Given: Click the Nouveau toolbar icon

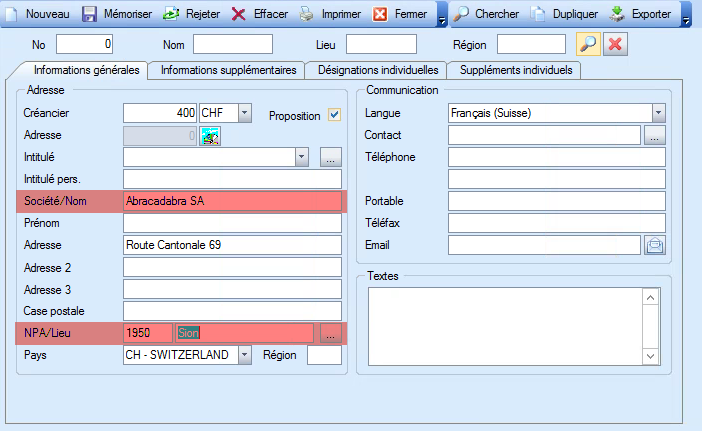Looking at the screenshot, I should (11, 14).
